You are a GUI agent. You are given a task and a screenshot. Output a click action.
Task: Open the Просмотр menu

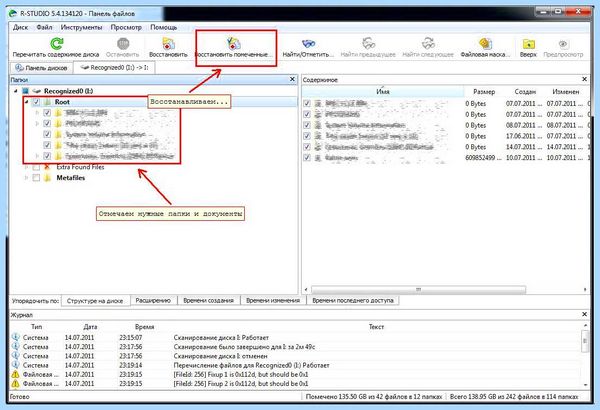point(126,27)
